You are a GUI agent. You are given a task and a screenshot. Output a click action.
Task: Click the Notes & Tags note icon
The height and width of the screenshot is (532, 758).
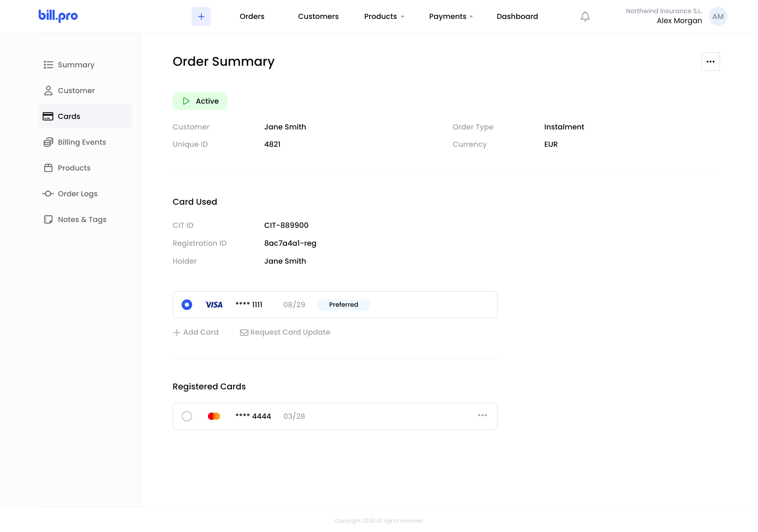tap(48, 219)
